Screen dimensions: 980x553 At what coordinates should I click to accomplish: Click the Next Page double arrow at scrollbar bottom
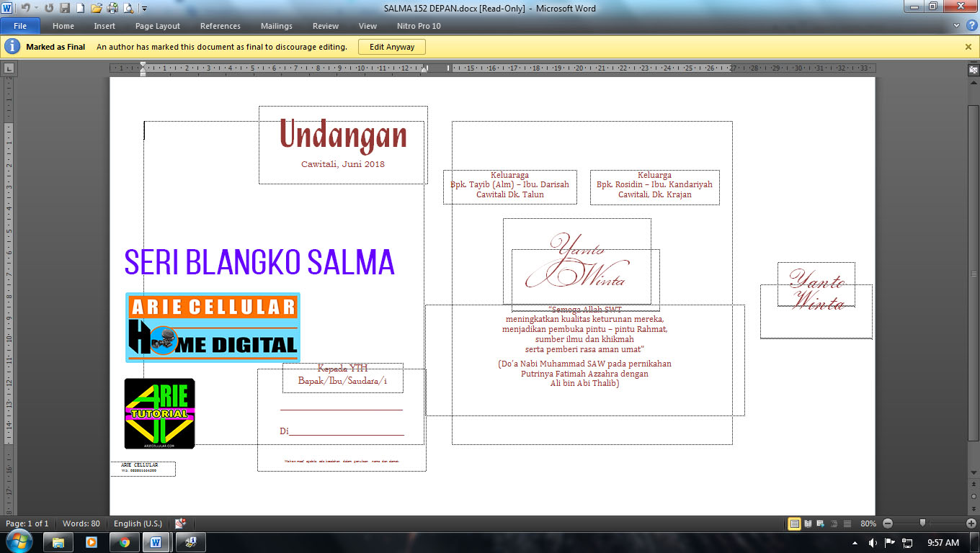(974, 508)
